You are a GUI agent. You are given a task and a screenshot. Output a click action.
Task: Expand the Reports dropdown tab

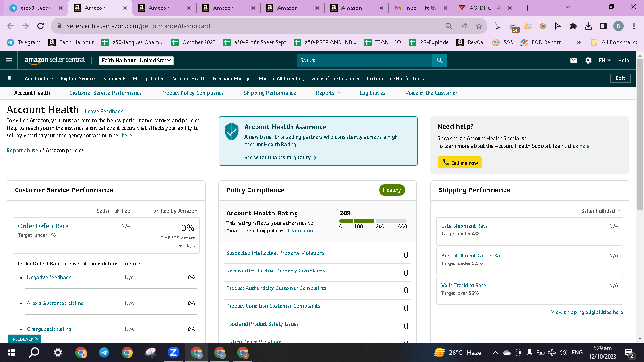click(x=328, y=93)
